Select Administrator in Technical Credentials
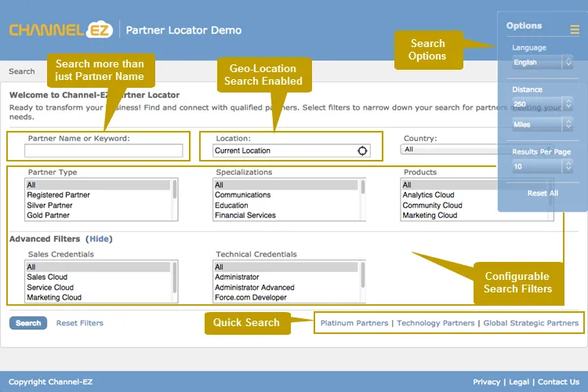The width and height of the screenshot is (588, 392). 285,277
